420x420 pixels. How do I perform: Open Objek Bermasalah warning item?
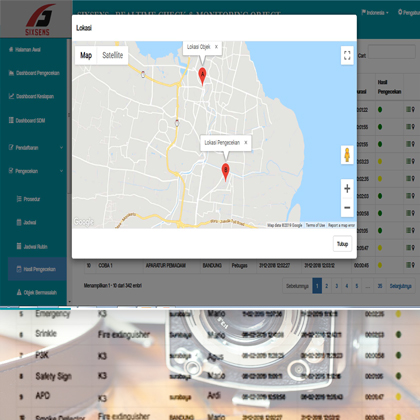[x=37, y=293]
